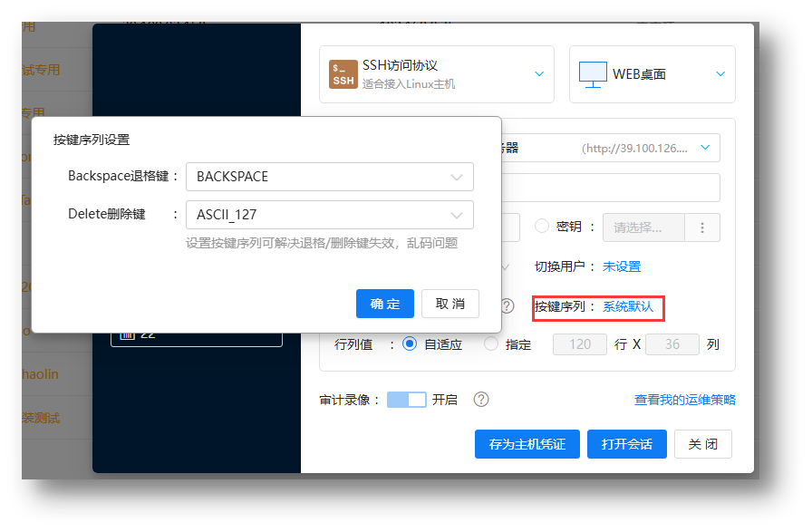This screenshot has height=532, width=812.
Task: Click the question icon left of 按键序列
Action: click(507, 306)
